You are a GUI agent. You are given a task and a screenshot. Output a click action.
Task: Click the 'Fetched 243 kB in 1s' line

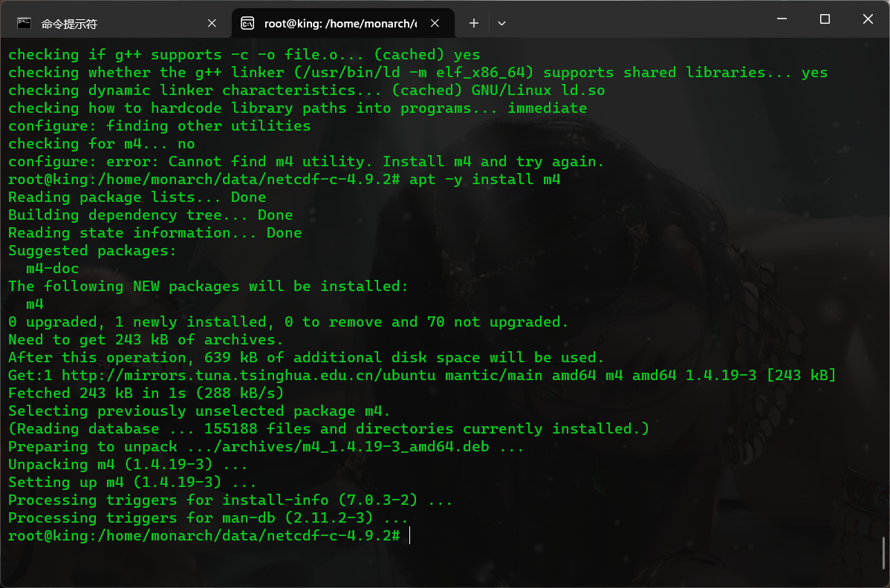146,393
